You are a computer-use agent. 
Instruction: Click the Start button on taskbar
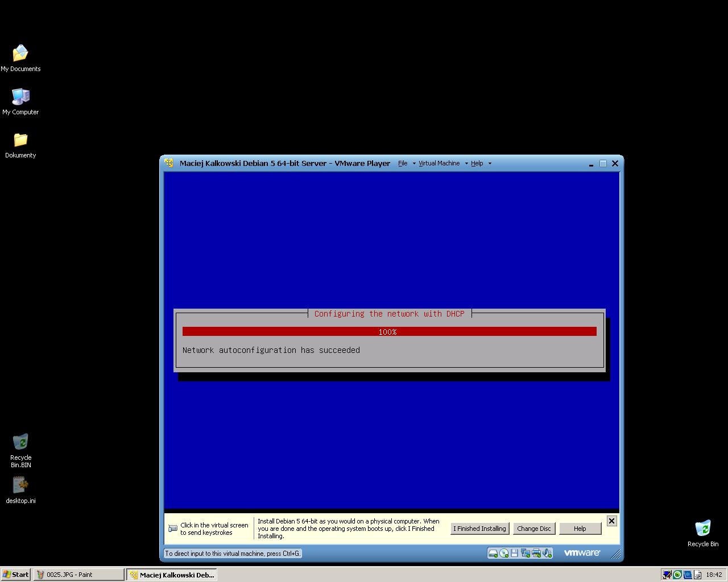click(16, 575)
